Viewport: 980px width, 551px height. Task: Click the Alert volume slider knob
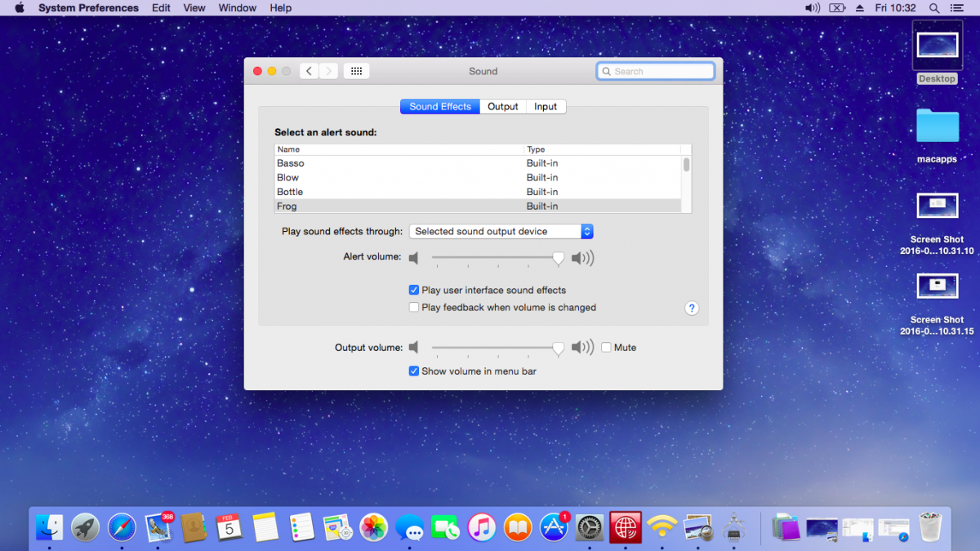(x=558, y=258)
